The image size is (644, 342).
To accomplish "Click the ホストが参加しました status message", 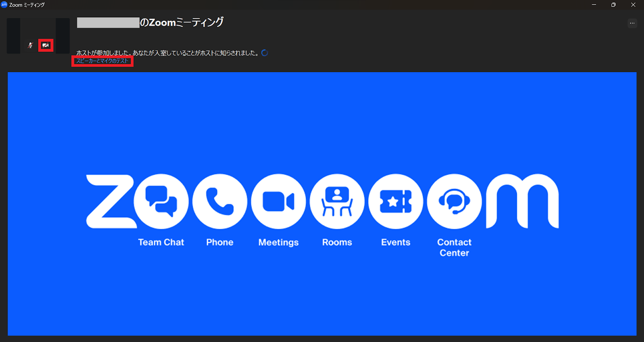I will (167, 53).
